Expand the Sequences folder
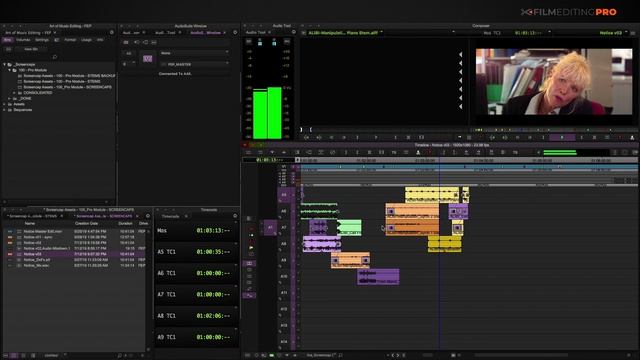Image resolution: width=640 pixels, height=360 pixels. pos(4,110)
